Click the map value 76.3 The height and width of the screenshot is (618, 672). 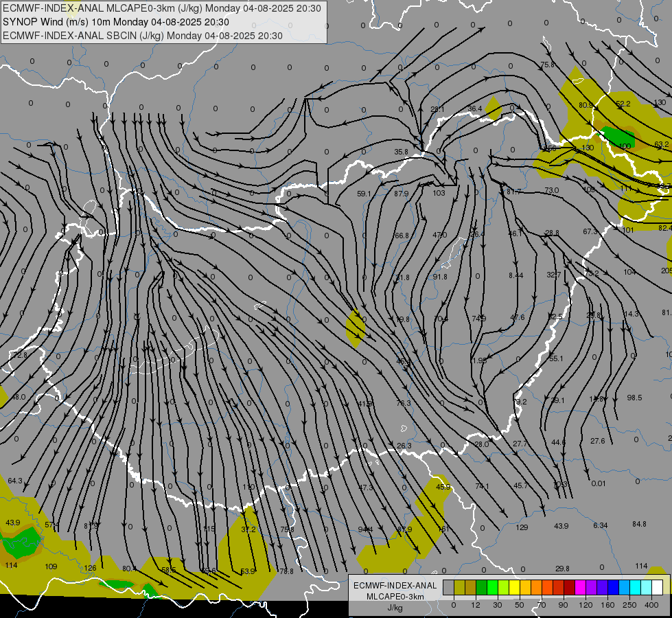pos(404,403)
